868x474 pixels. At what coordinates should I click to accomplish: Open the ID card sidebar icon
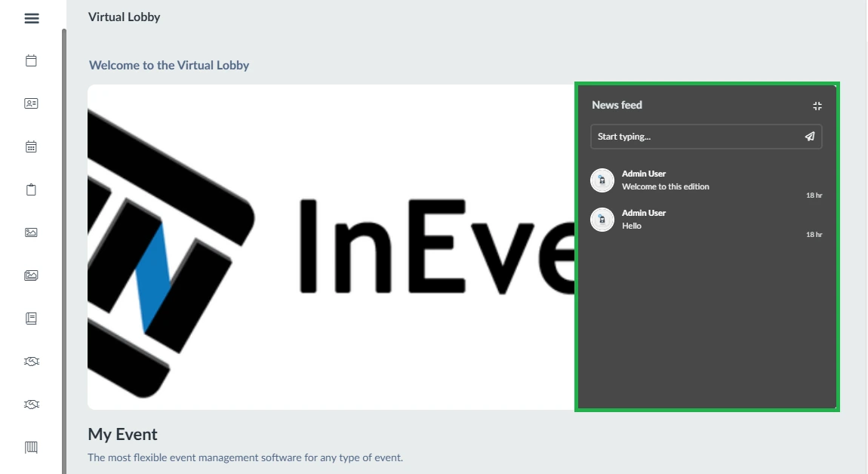click(x=31, y=103)
